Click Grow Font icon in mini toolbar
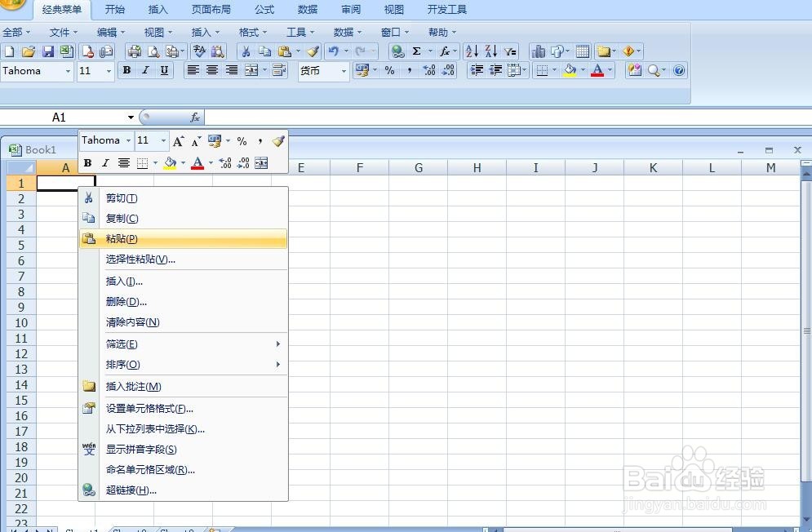This screenshot has height=532, width=812. point(178,141)
